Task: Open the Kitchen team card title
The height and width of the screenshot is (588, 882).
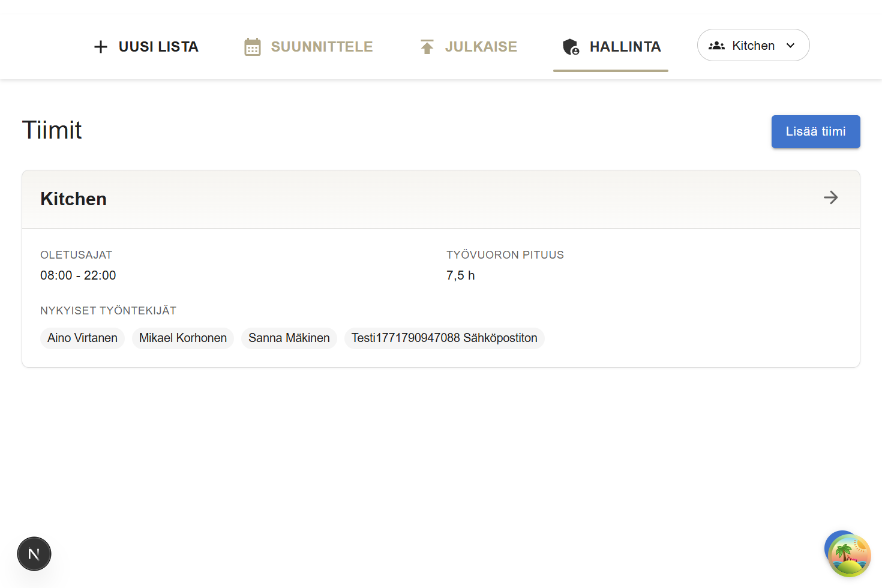Action: 73,199
